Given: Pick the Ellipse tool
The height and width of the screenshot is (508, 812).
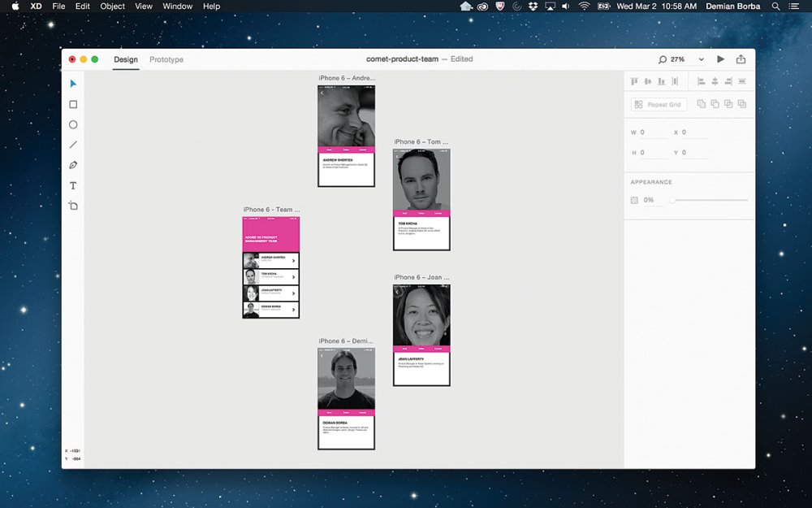Looking at the screenshot, I should click(x=73, y=124).
